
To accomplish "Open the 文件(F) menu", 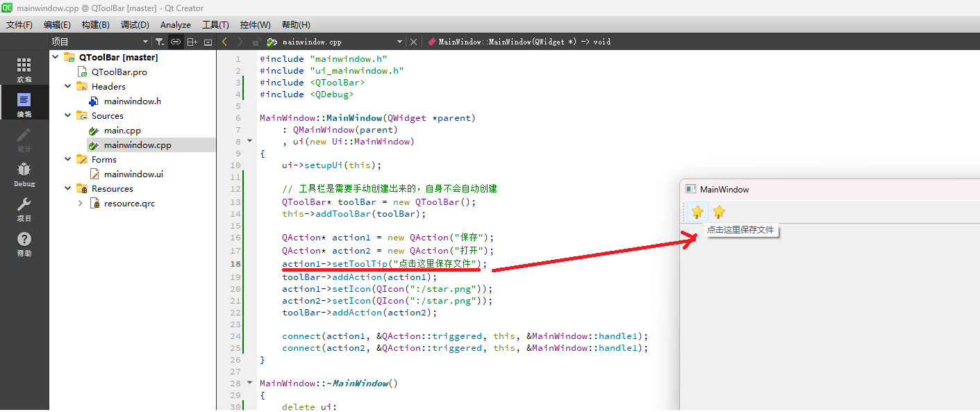I will tap(19, 24).
